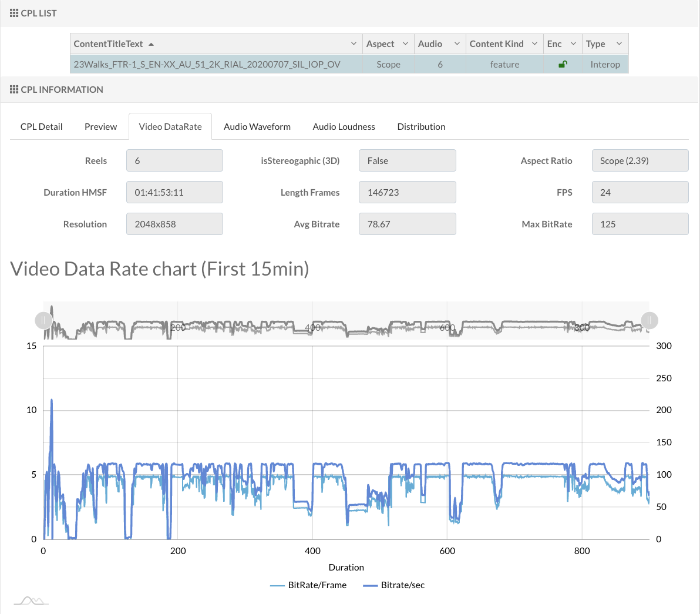Click the Duration HMSF field
Screen dimensions: 700x614
point(174,192)
